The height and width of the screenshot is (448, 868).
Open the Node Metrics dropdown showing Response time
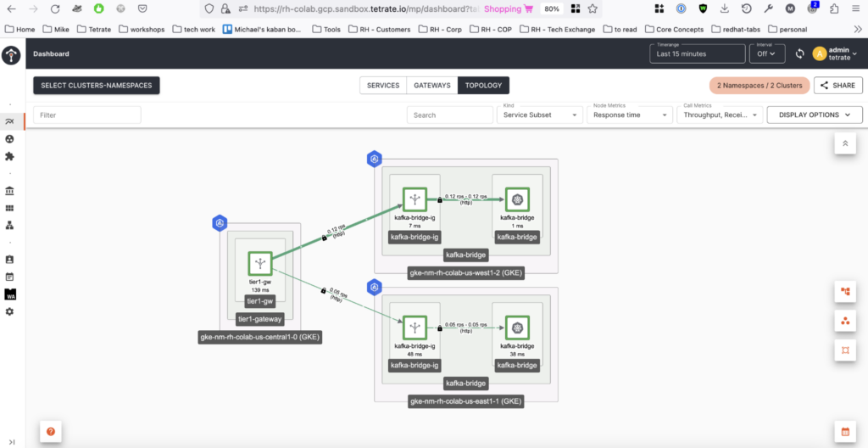[x=630, y=115]
